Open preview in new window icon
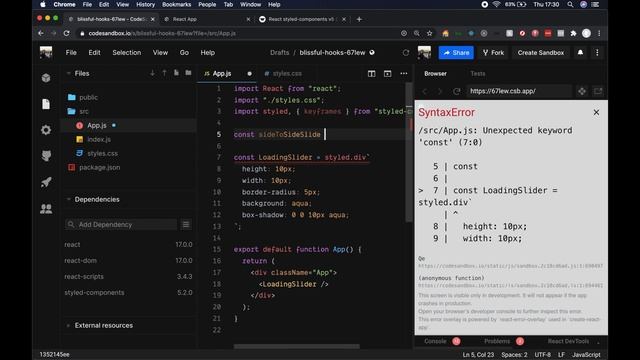This screenshot has width=640, height=360. (598, 91)
